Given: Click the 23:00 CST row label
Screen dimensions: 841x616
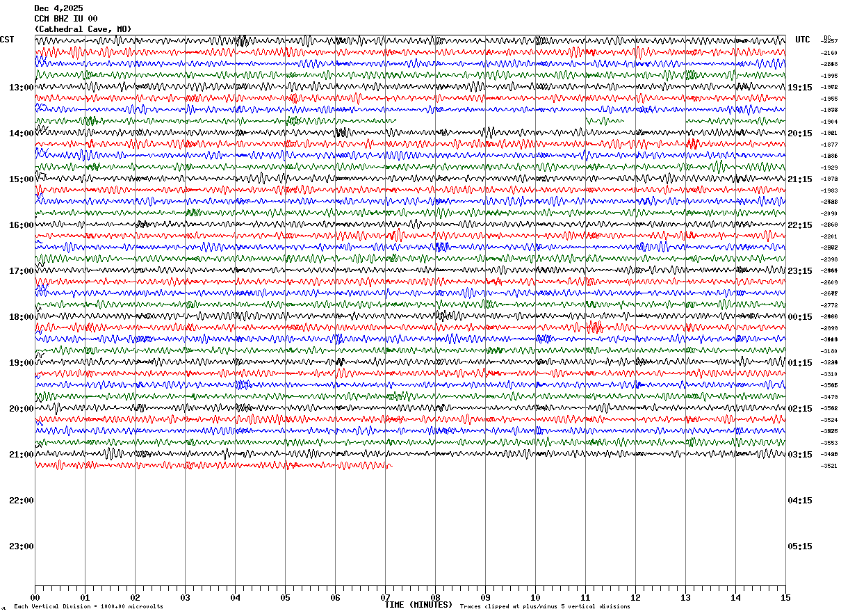Looking at the screenshot, I should (22, 546).
